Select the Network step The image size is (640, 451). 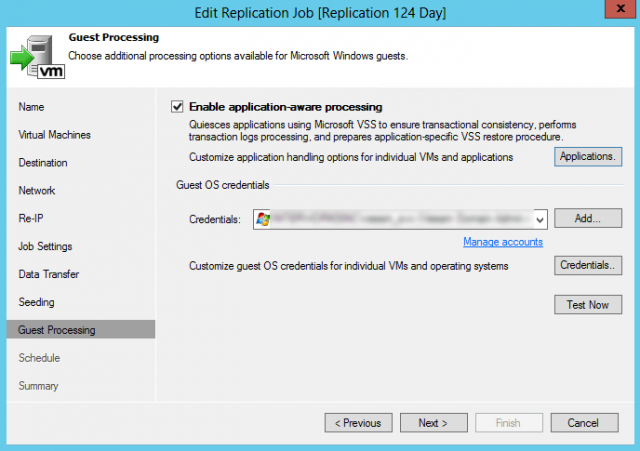click(37, 191)
